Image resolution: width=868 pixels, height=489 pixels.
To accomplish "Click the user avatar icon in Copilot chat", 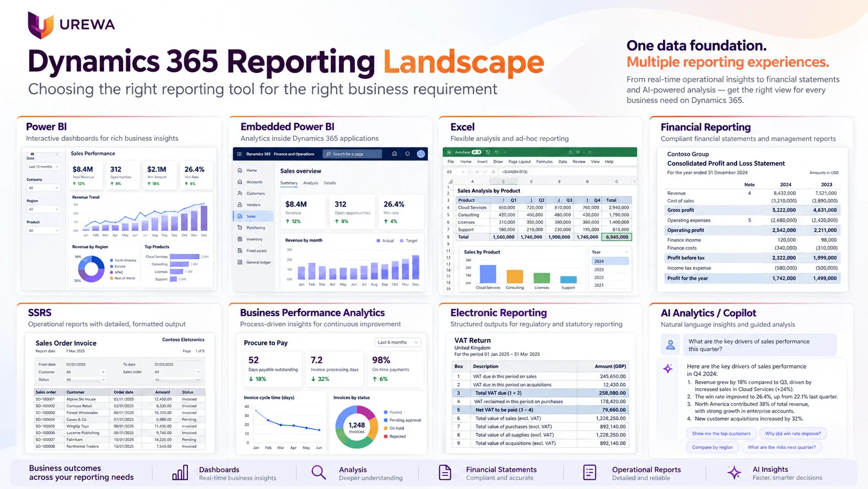I will tap(670, 345).
